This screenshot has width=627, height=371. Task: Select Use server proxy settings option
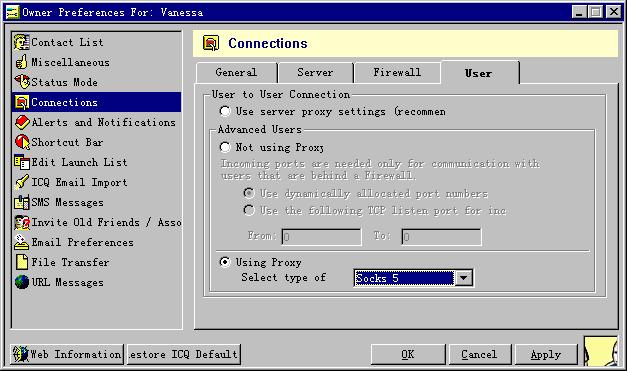tap(225, 111)
